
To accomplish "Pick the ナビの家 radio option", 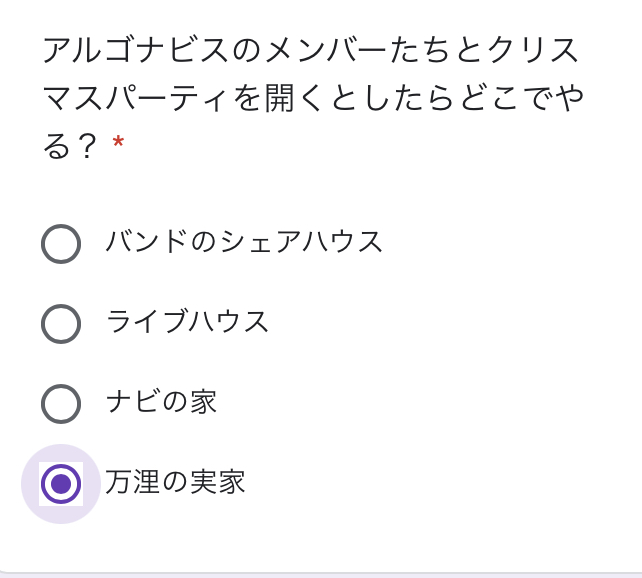I will pyautogui.click(x=61, y=404).
